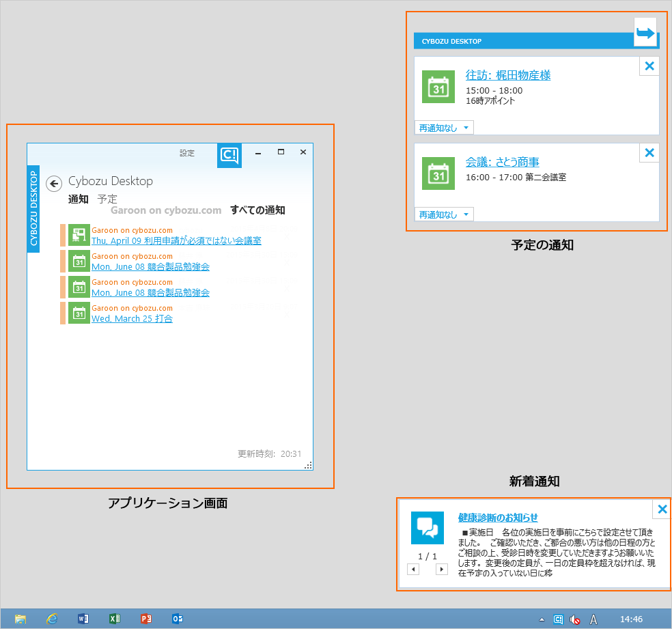Click Garoon on cybozu.com text above Thu, April 09
The height and width of the screenshot is (629, 672).
(132, 230)
